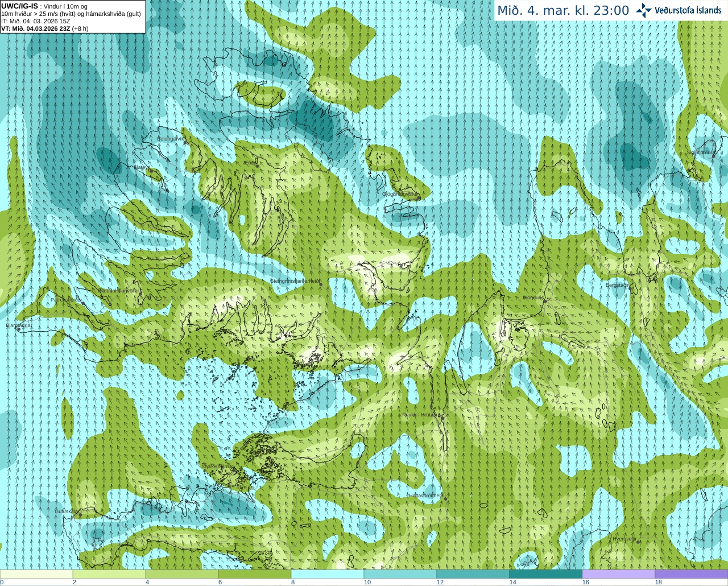Click the Siglufjörður station label

(701, 152)
